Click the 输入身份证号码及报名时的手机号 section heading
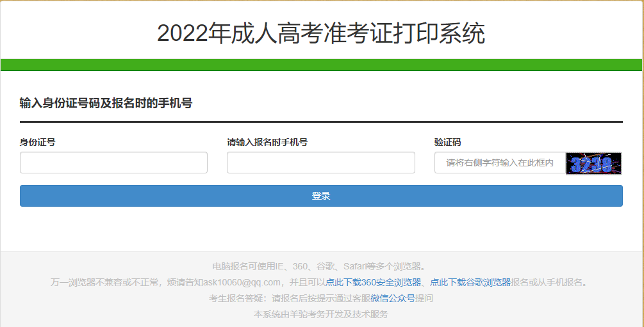The height and width of the screenshot is (327, 644). (106, 103)
